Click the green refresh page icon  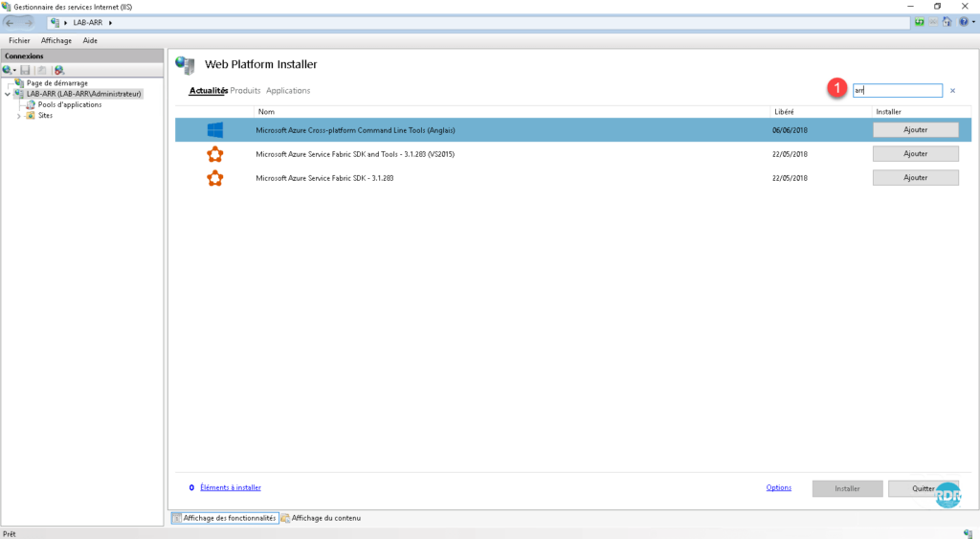pos(920,22)
